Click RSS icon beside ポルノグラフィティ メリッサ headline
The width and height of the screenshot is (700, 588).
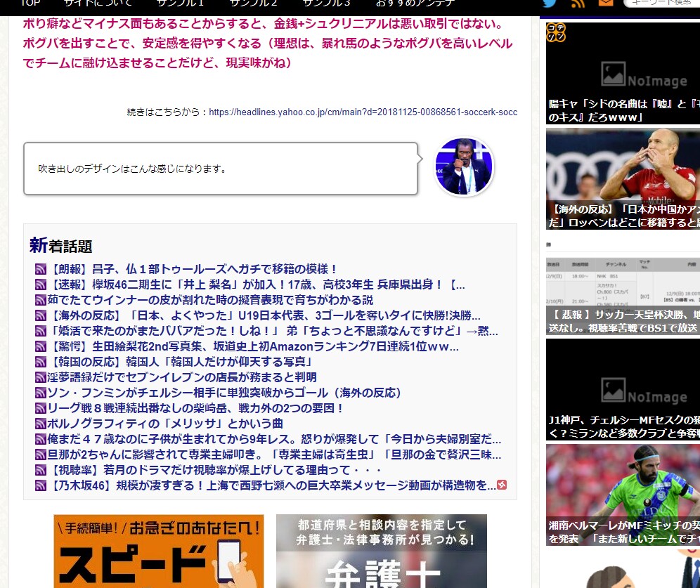coord(41,424)
